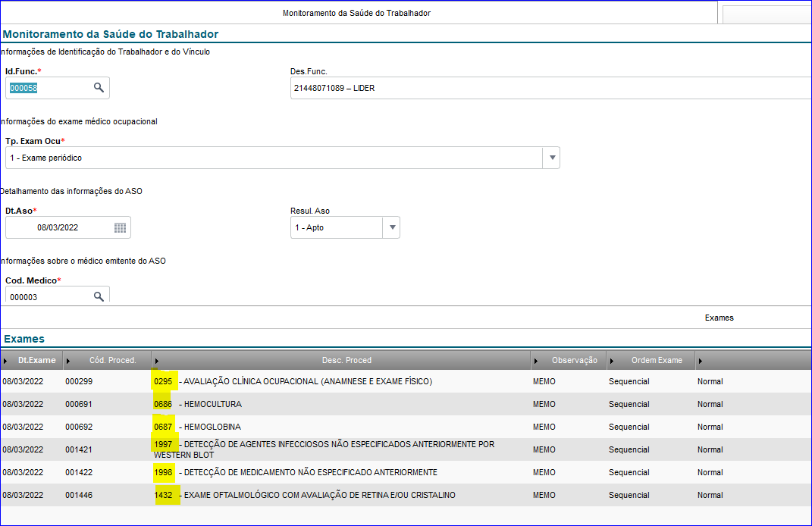
Task: Select the '1 - Exame periódico' combo box
Action: (282, 158)
